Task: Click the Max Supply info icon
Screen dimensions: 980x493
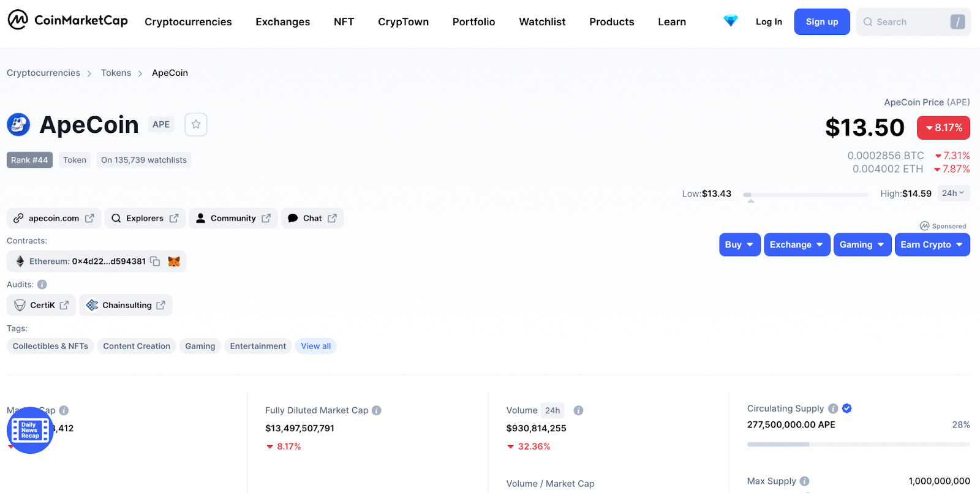Action: pyautogui.click(x=805, y=481)
